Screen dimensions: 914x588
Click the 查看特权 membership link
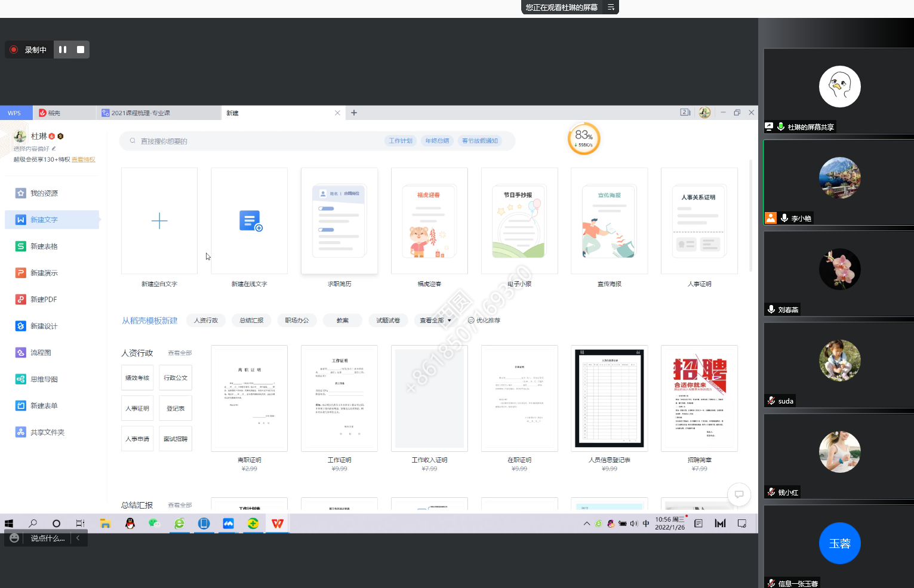click(84, 159)
